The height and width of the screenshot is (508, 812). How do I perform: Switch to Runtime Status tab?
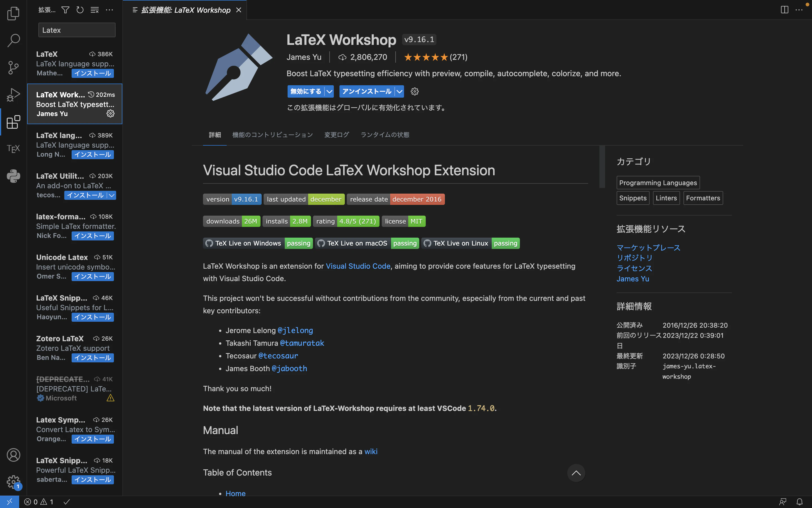click(385, 135)
